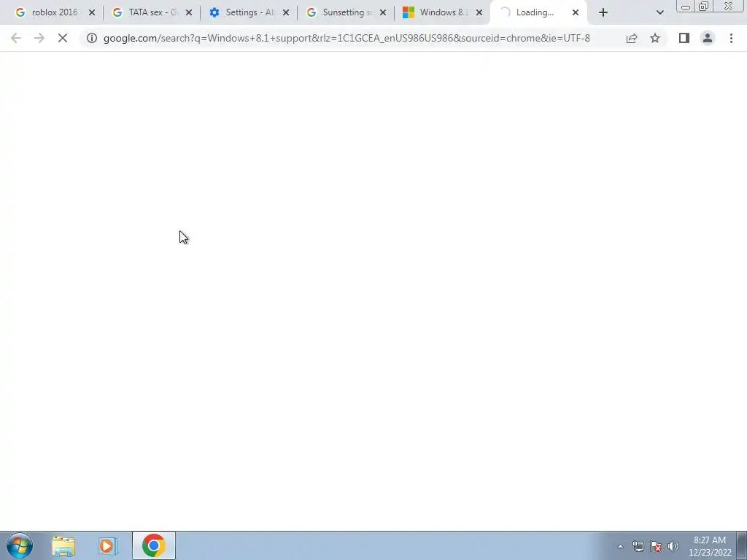
Task: Close the TATA sex tab
Action: [189, 13]
